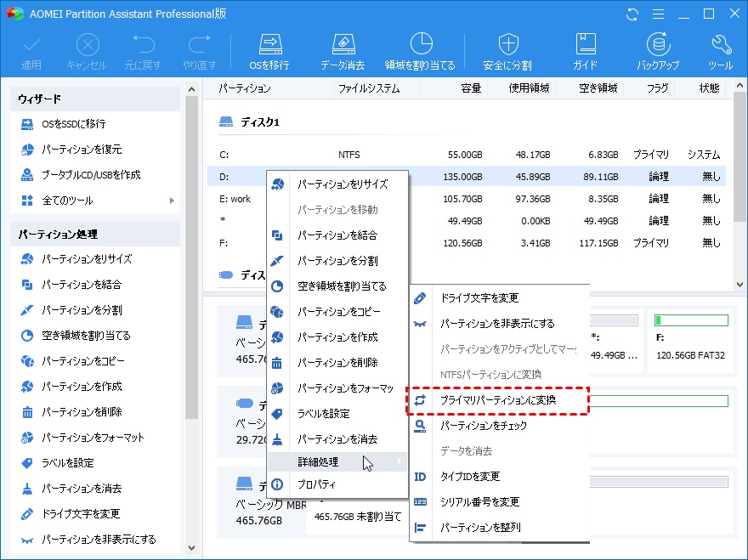Choose パーティションを分割 in the sidebar
Viewport: 748px width, 560px height.
click(71, 310)
